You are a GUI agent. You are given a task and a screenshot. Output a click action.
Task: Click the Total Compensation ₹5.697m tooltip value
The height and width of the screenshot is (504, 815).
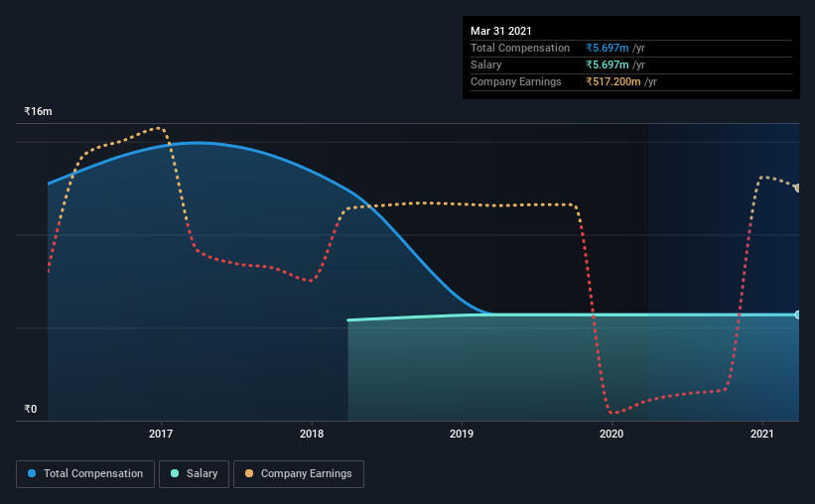[608, 48]
